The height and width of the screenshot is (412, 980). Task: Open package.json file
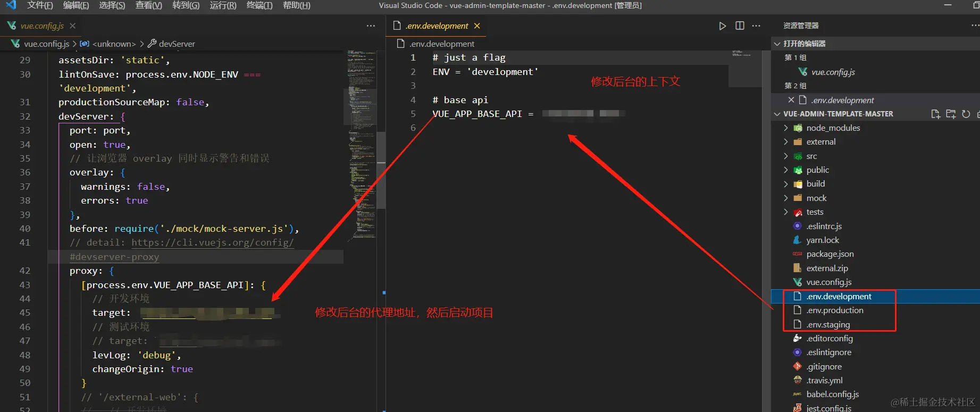click(830, 254)
